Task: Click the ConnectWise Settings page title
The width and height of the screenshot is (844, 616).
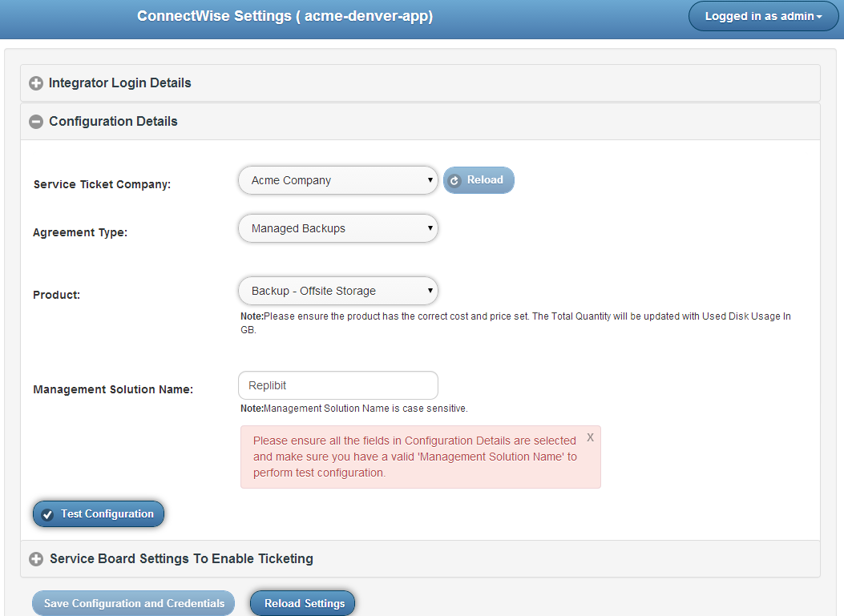Action: (x=285, y=16)
